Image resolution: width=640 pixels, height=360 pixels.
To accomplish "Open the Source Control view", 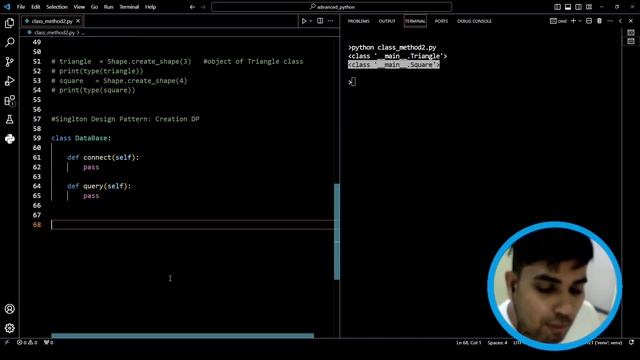I will [x=9, y=62].
